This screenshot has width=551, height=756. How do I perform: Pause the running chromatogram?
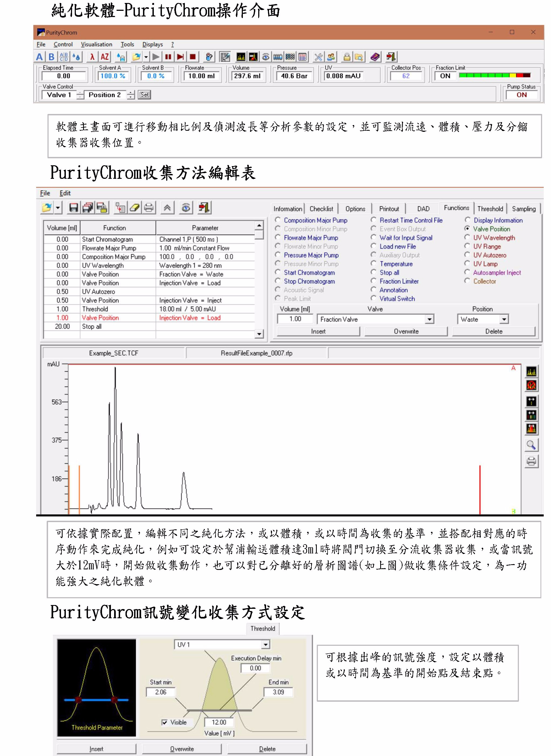point(168,57)
